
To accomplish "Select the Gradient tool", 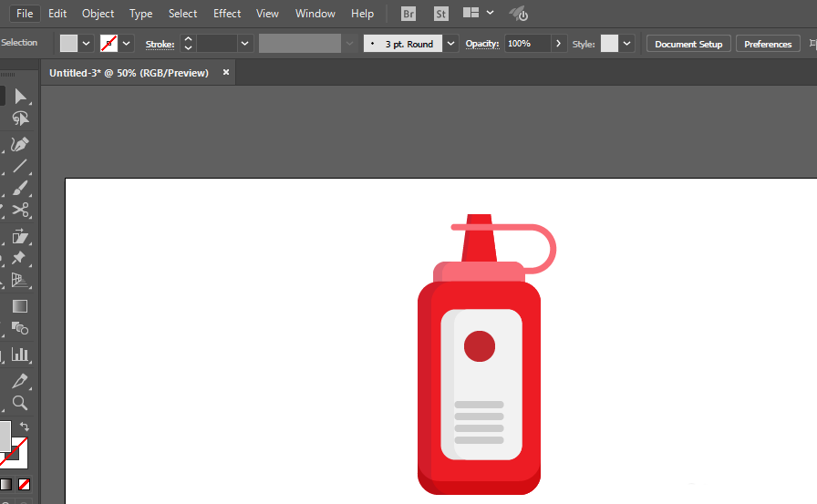I will pyautogui.click(x=20, y=307).
